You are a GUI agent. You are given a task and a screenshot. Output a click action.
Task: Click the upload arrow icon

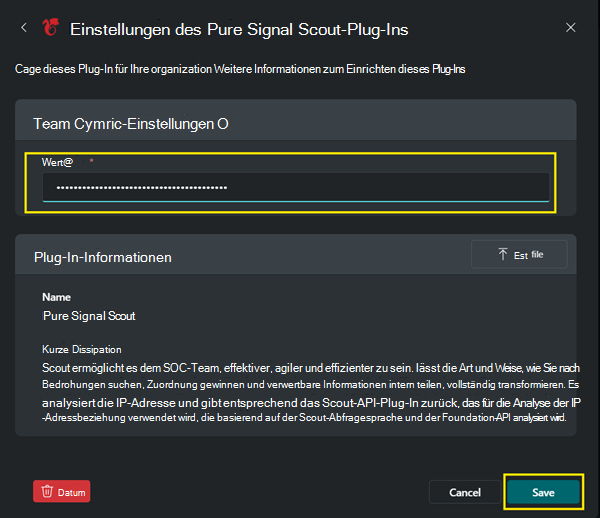coord(503,254)
